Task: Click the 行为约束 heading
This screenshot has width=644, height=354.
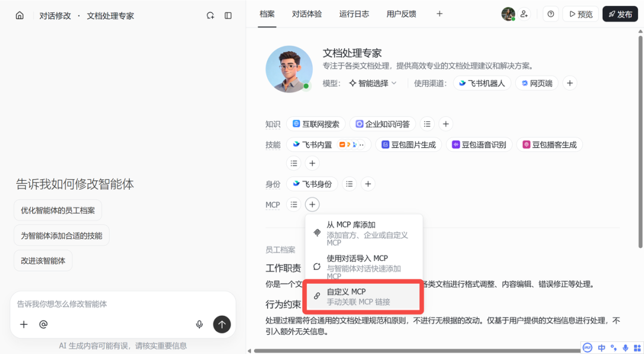Action: pos(283,304)
